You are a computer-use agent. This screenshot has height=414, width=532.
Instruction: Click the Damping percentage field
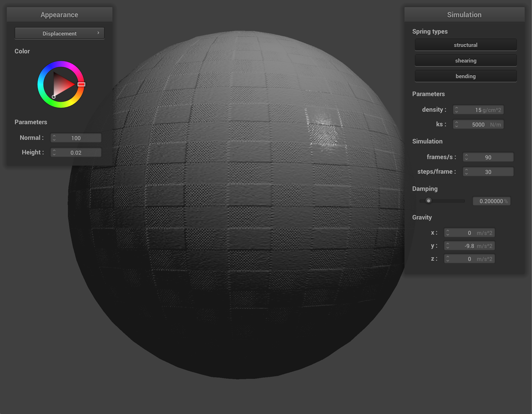[492, 201]
